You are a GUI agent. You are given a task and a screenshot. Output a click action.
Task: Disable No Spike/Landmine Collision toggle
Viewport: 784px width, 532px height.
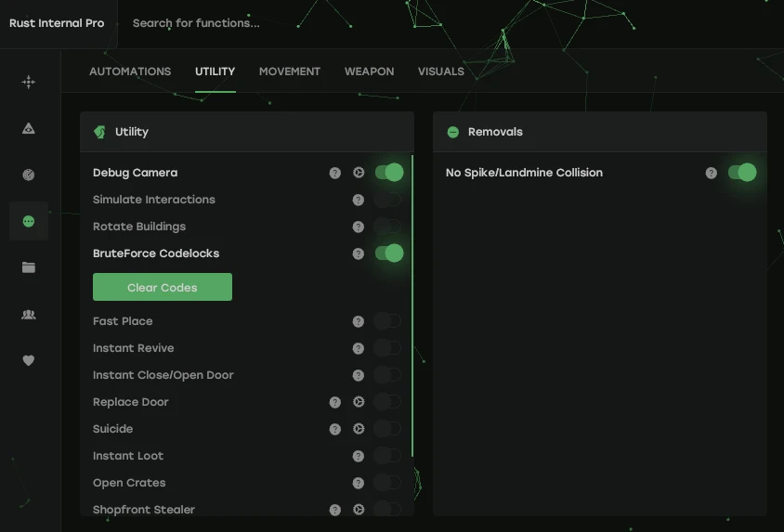coord(742,173)
